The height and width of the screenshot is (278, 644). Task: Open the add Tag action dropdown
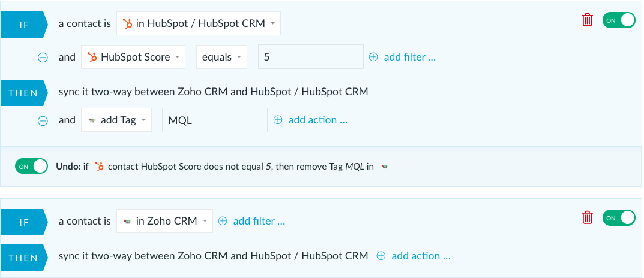(x=116, y=120)
